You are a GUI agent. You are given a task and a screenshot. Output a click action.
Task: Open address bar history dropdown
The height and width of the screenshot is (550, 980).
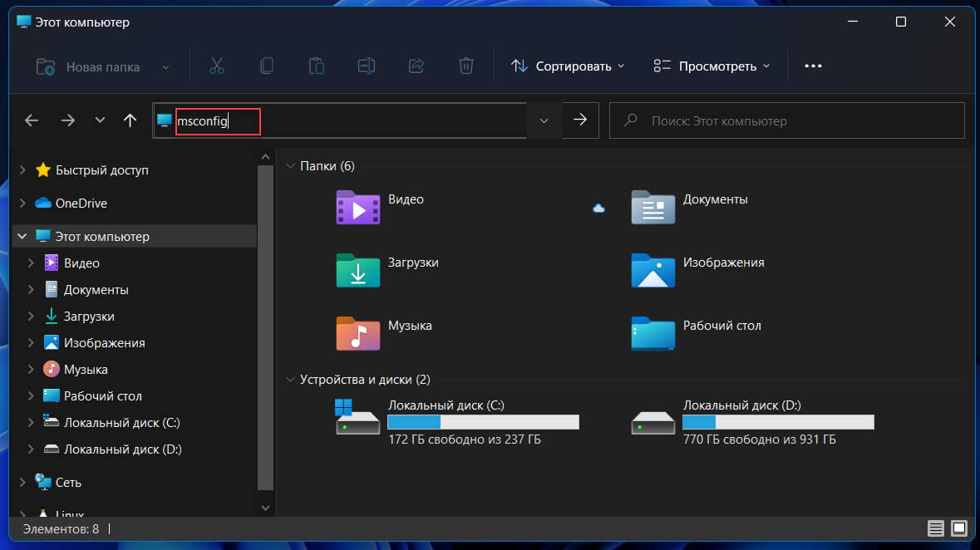click(x=544, y=120)
